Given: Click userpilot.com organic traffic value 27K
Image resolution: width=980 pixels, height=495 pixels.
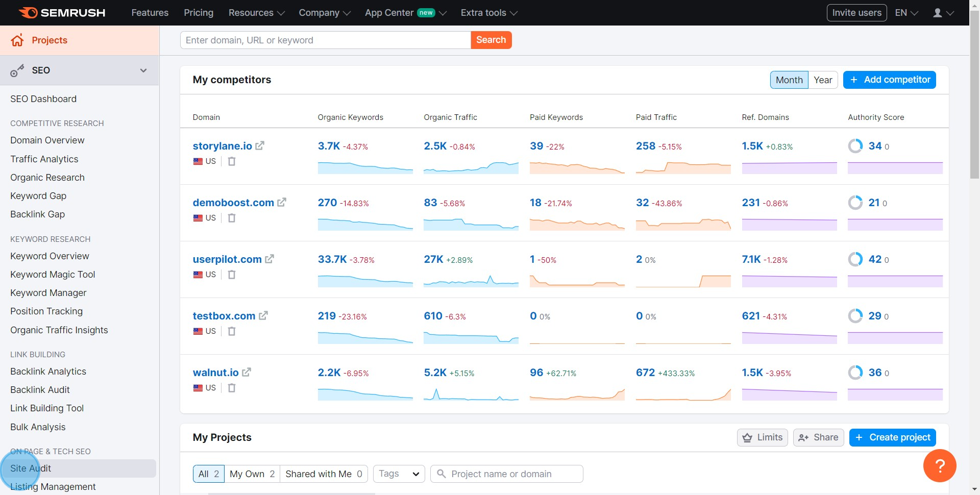Looking at the screenshot, I should point(433,259).
